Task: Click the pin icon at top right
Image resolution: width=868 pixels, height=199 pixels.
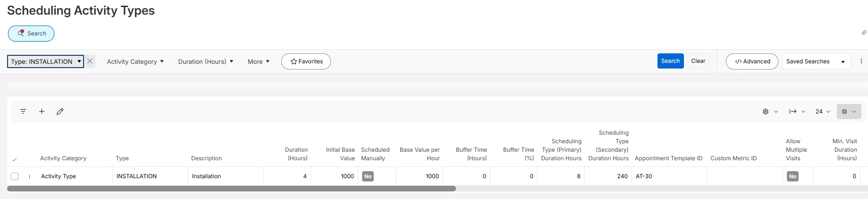Action: [x=864, y=33]
